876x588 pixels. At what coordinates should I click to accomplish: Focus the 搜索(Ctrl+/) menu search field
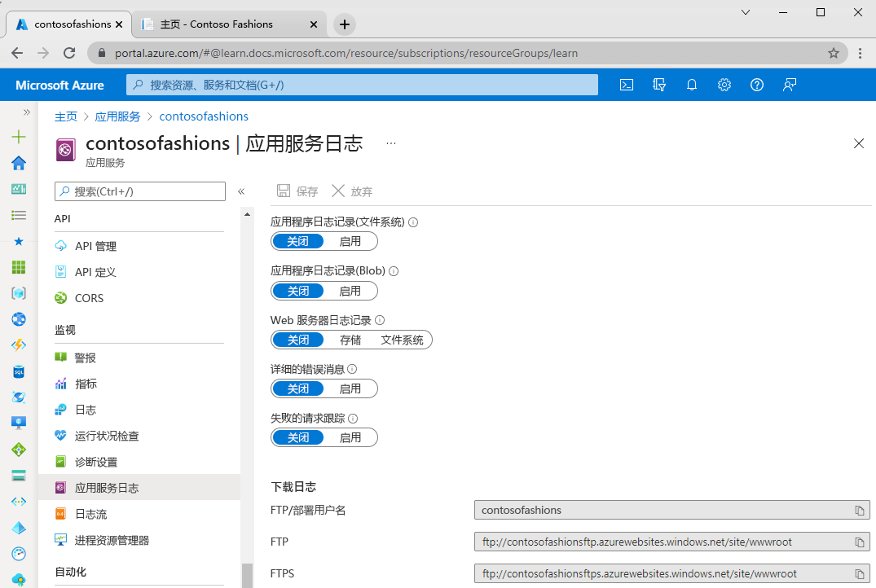pos(140,191)
